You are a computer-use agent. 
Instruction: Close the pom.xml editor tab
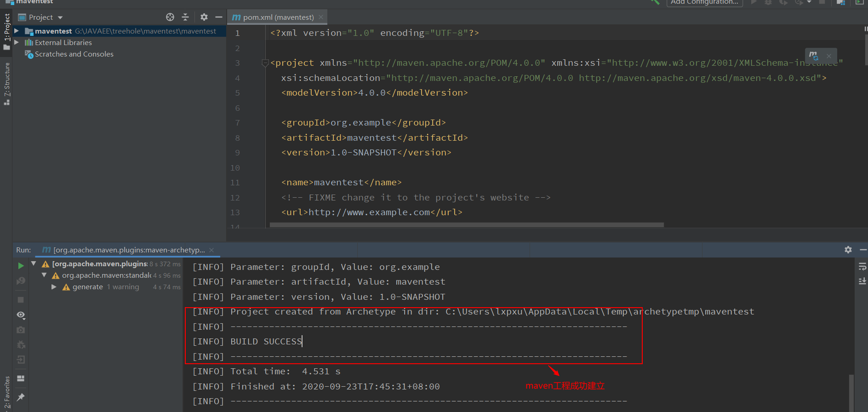(x=321, y=17)
